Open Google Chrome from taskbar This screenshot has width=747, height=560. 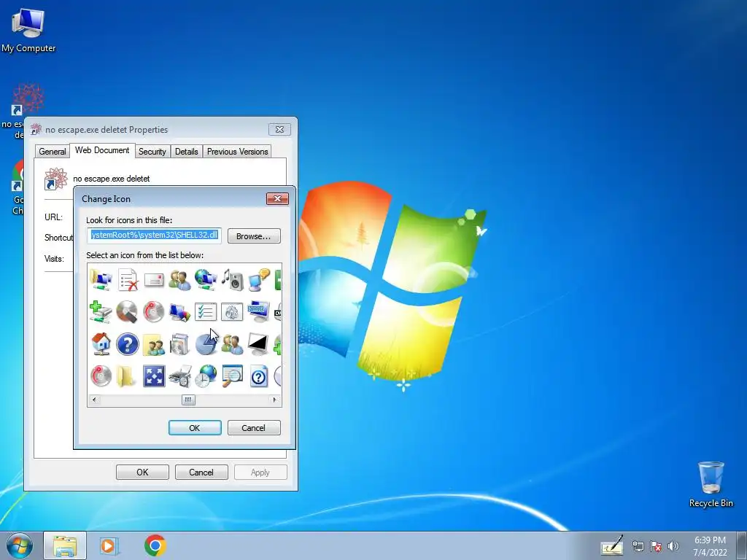click(x=155, y=545)
